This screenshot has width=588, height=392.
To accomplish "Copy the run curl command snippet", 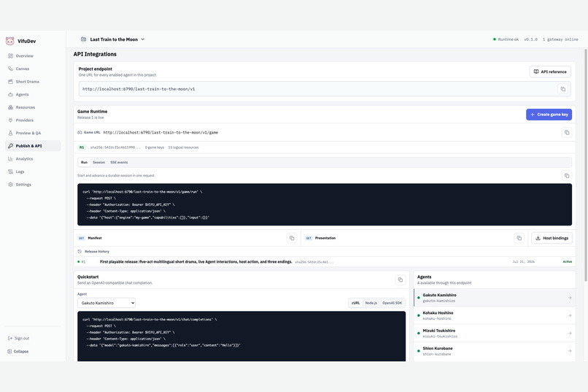I will coord(567,175).
